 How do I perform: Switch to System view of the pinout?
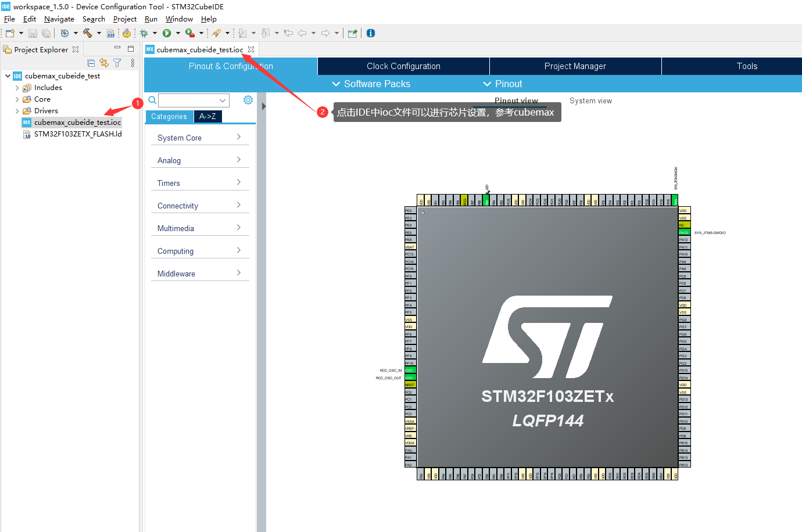pos(590,100)
